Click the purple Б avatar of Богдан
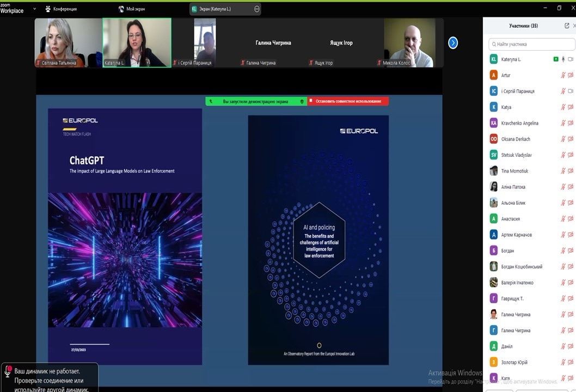Image resolution: width=576 pixels, height=392 pixels. point(494,250)
